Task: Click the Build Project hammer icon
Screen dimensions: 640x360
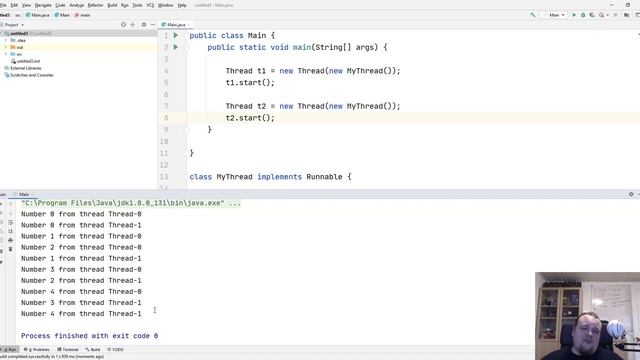Action: (533, 15)
